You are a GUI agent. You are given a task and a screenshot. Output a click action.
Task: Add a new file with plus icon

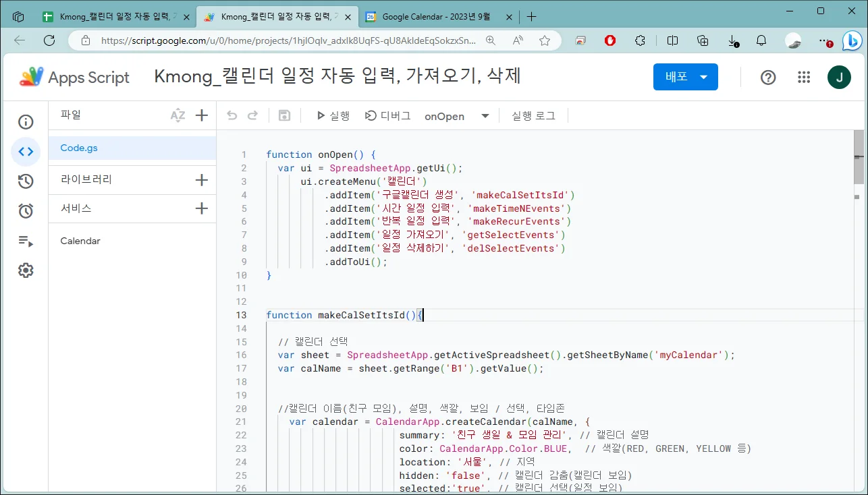[201, 115]
